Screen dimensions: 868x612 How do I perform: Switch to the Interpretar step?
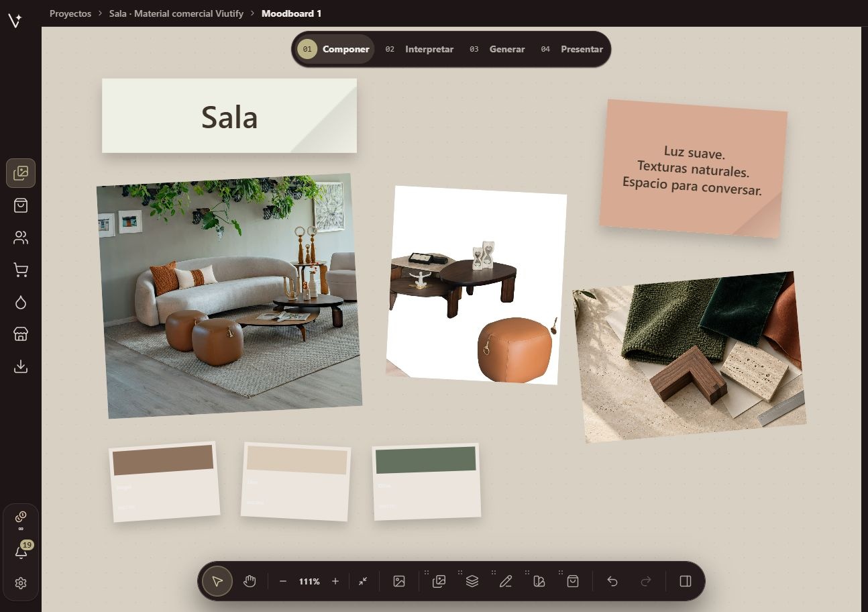pyautogui.click(x=419, y=49)
